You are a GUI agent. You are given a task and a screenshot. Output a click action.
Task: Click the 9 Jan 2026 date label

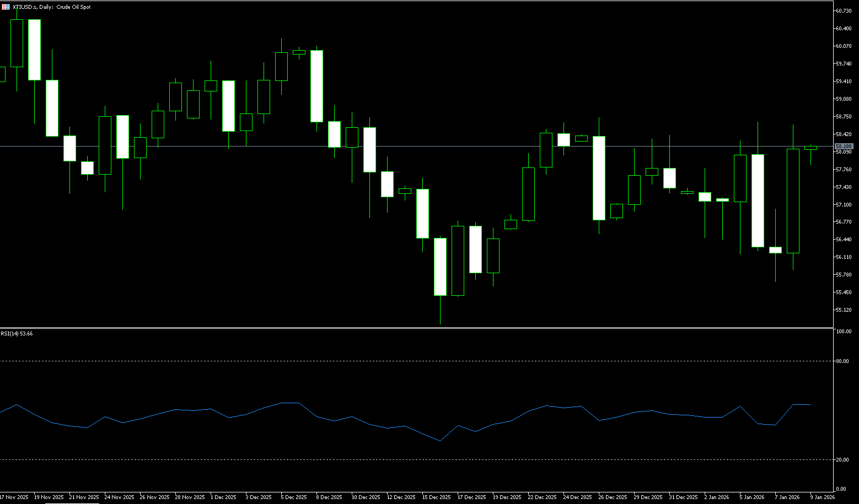click(x=822, y=497)
